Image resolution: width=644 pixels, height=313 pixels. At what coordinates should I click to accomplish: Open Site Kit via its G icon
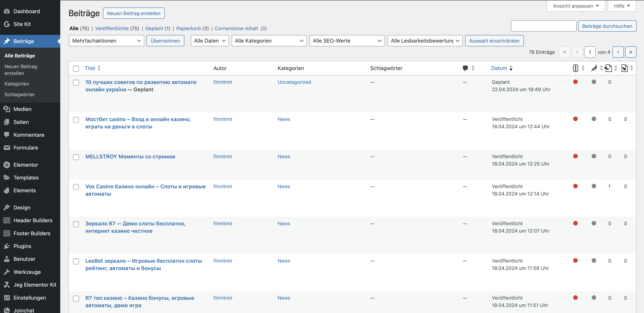pyautogui.click(x=7, y=24)
